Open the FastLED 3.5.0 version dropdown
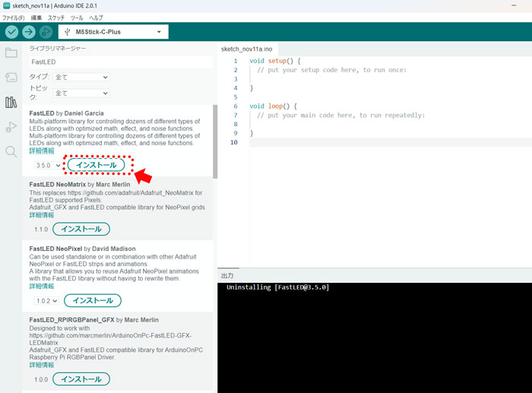The width and height of the screenshot is (532, 393). point(48,165)
